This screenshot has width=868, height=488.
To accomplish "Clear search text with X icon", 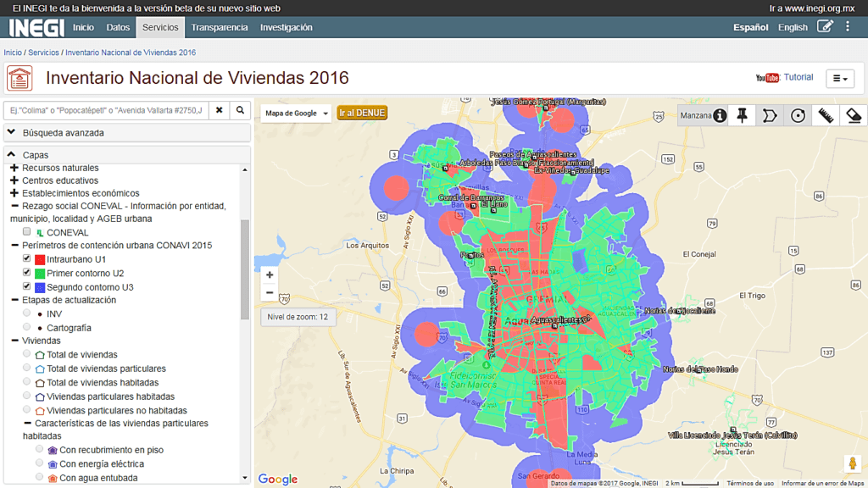I will tap(219, 110).
